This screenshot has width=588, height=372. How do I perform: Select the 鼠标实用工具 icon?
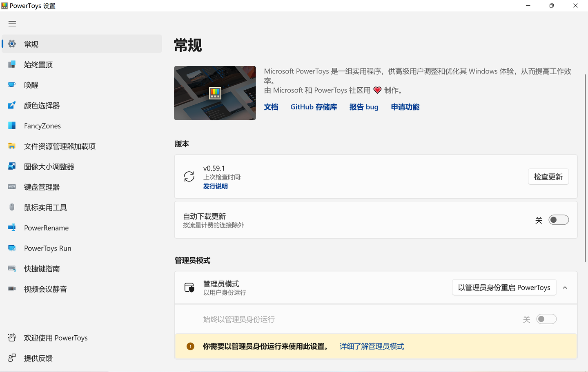tap(11, 207)
